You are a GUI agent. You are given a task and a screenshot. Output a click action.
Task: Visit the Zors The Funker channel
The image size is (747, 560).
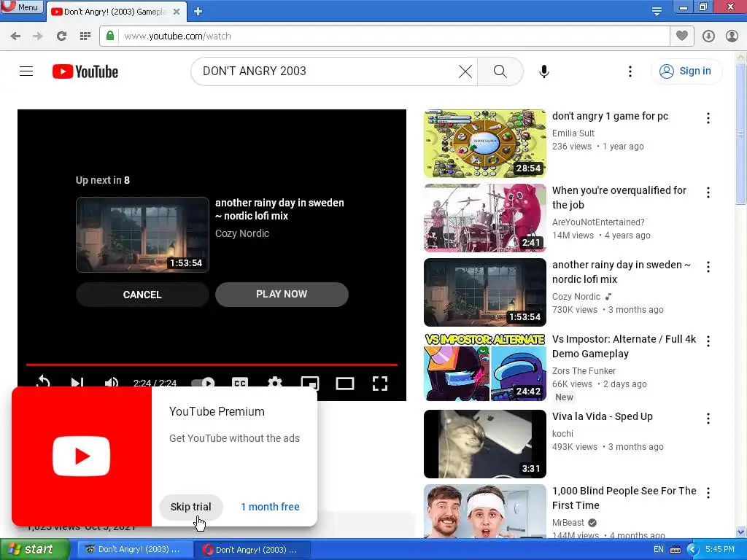pyautogui.click(x=584, y=371)
